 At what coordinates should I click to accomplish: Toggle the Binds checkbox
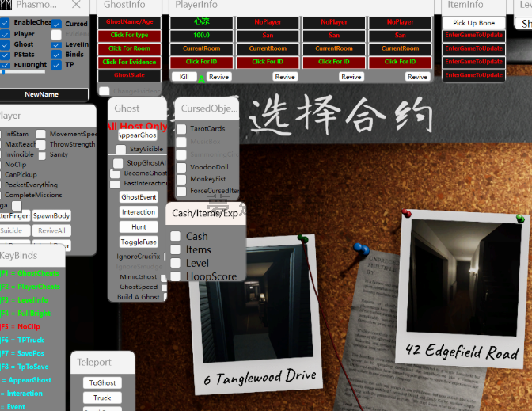click(56, 55)
